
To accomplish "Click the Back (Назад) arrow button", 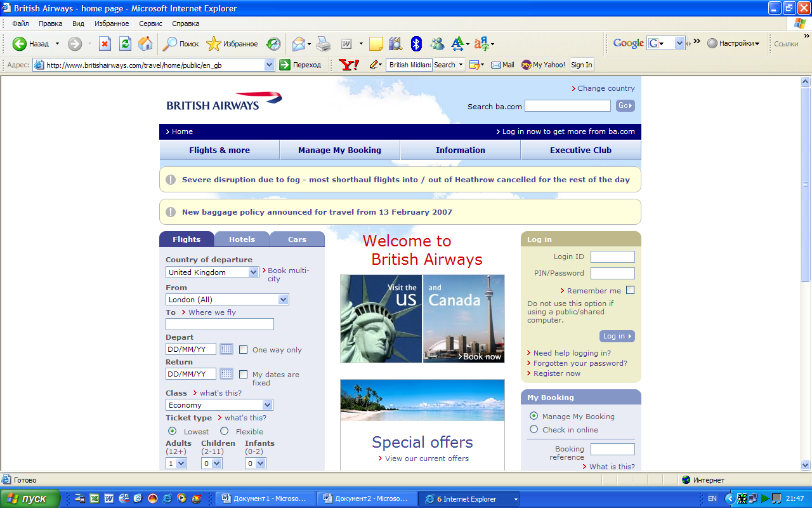I will pos(30,44).
